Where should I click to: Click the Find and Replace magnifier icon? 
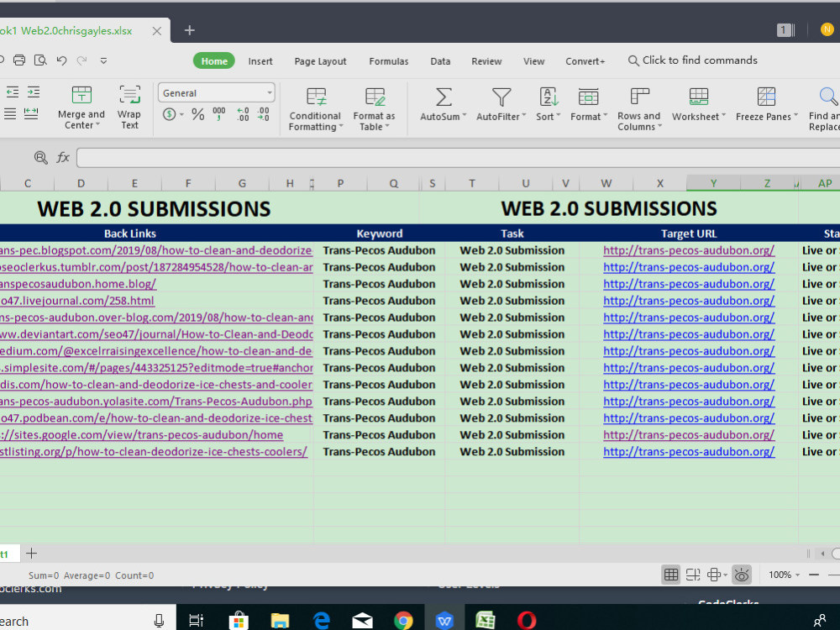tap(828, 97)
